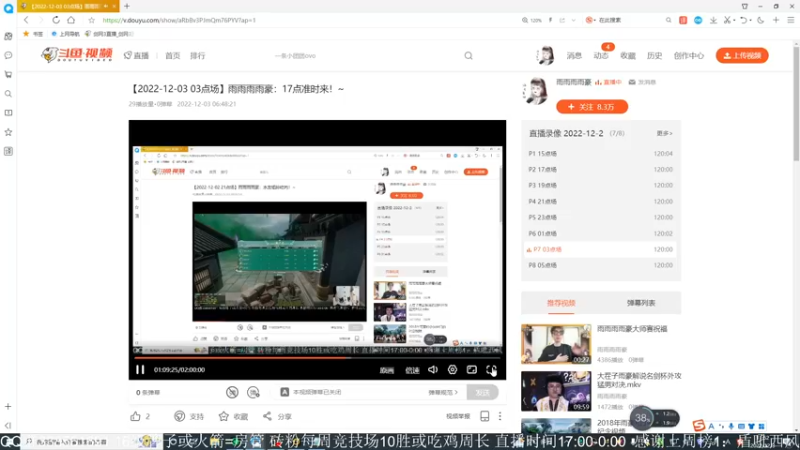Image resolution: width=800 pixels, height=450 pixels.
Task: Open 动态 feed with badge 4
Action: tap(601, 56)
